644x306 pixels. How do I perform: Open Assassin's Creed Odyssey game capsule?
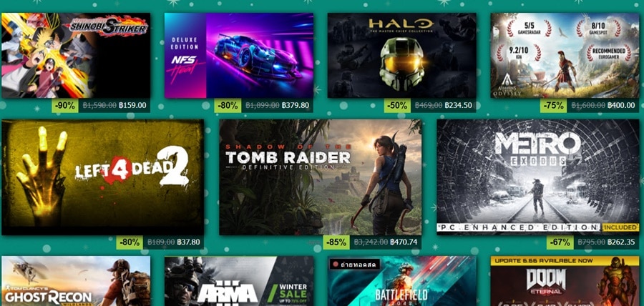[565, 55]
